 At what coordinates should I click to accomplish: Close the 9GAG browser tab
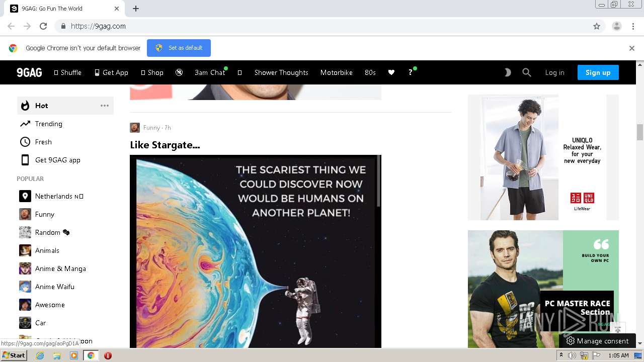(117, 9)
